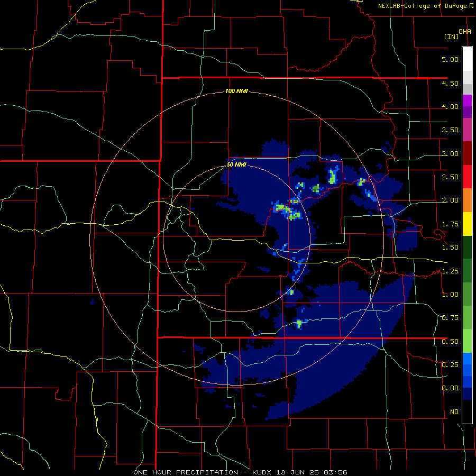Pick the light green swatch beside 0.75
Viewport: 476px width, 476px height.
(x=467, y=318)
